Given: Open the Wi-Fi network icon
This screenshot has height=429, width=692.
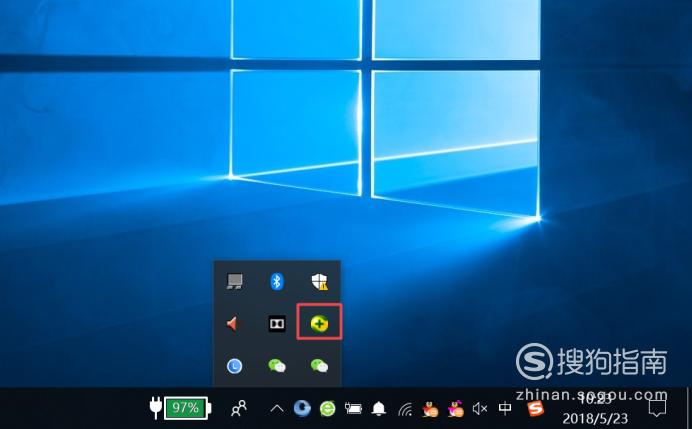Looking at the screenshot, I should 405,409.
